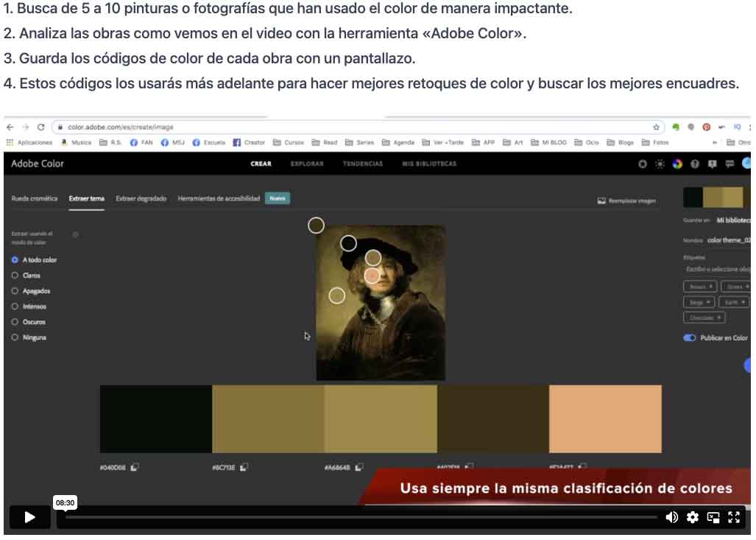
Task: Click the browser forward arrow
Action: click(x=26, y=127)
